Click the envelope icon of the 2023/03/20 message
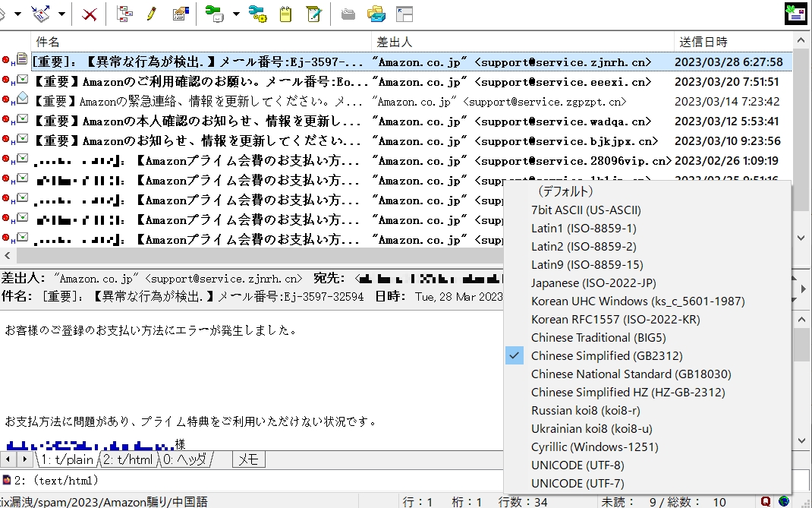Image resolution: width=812 pixels, height=508 pixels. pyautogui.click(x=22, y=79)
